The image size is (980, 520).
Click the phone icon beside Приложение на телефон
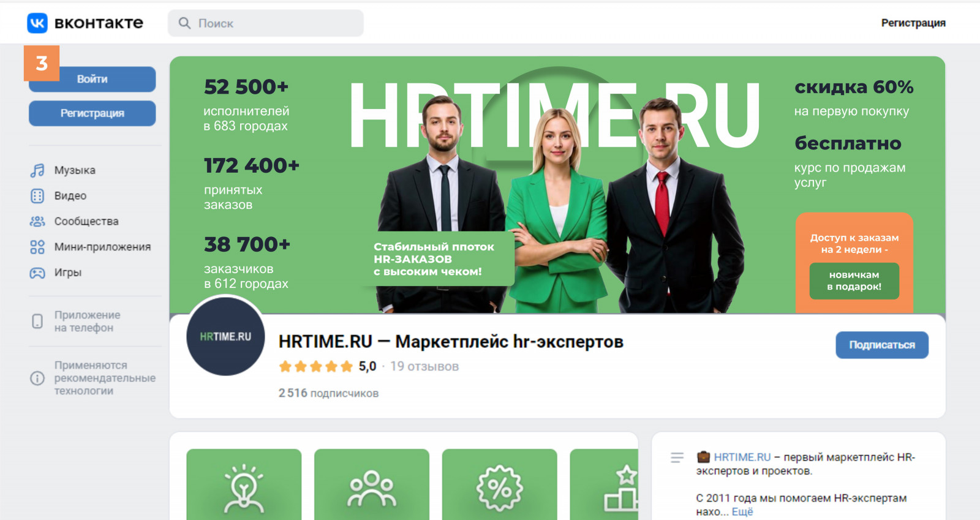click(37, 322)
